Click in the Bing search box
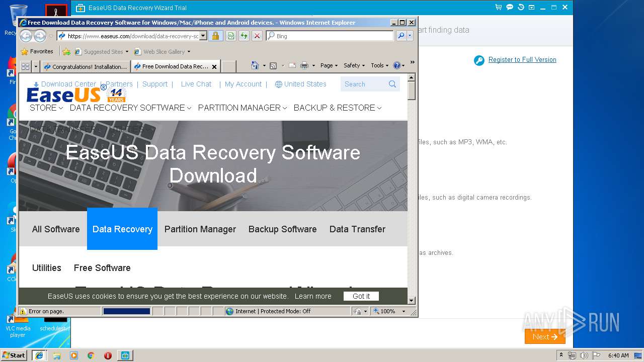Screen dimensions: 644x362 pos(330,36)
